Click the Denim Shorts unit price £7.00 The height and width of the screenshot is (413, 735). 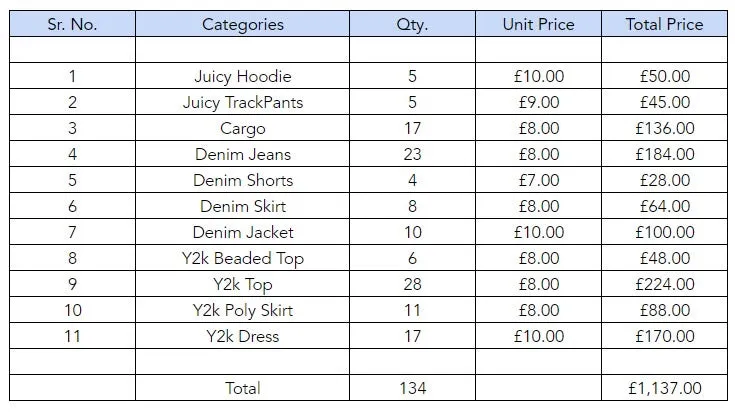click(x=539, y=180)
